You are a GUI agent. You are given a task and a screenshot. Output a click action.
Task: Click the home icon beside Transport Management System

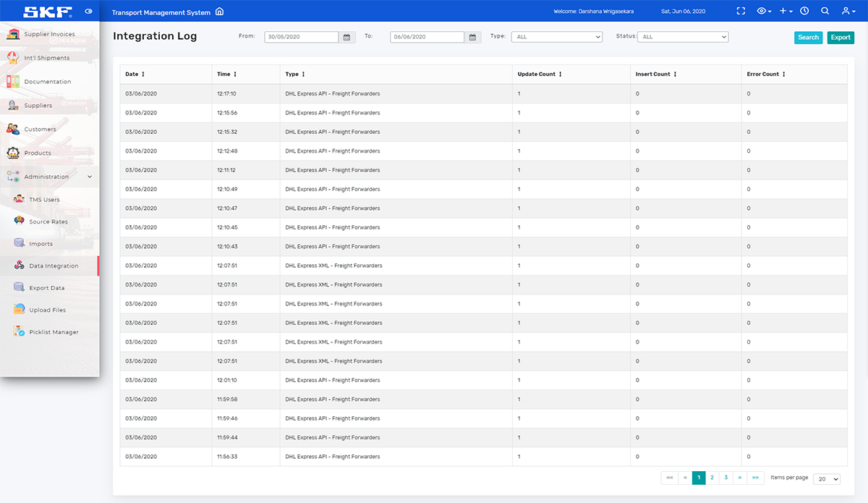pyautogui.click(x=220, y=12)
